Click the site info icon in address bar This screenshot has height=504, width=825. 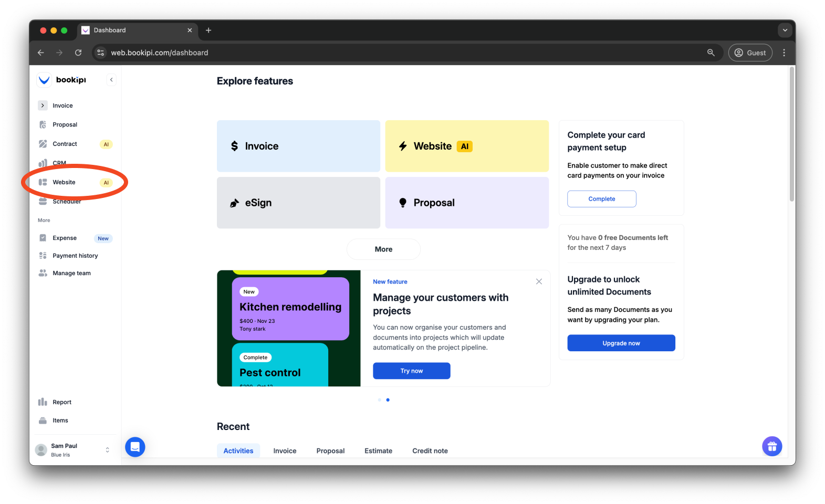[x=101, y=52]
